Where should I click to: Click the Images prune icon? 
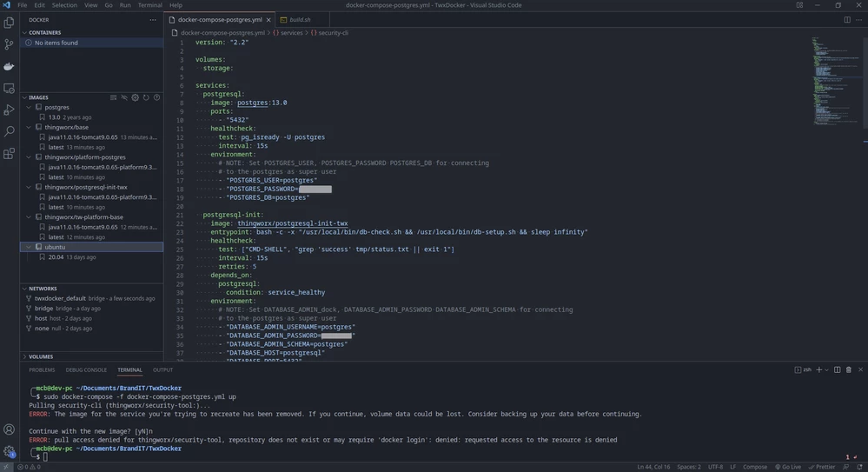click(x=124, y=97)
